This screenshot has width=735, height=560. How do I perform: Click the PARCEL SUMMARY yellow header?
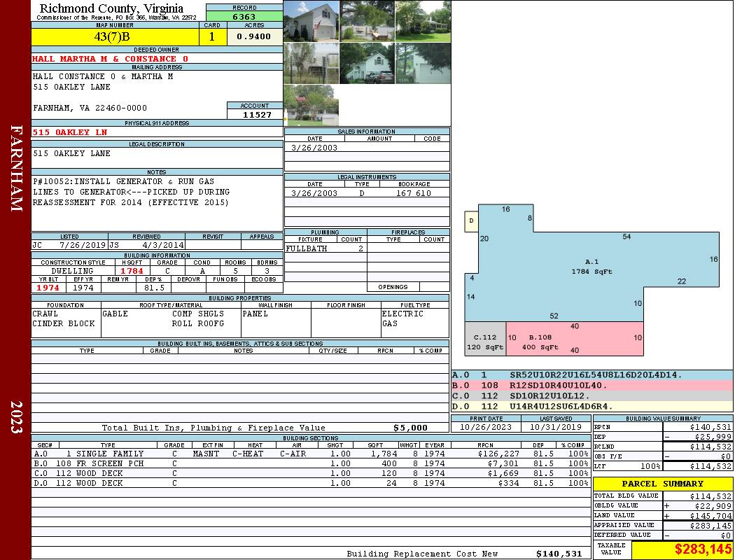click(662, 484)
